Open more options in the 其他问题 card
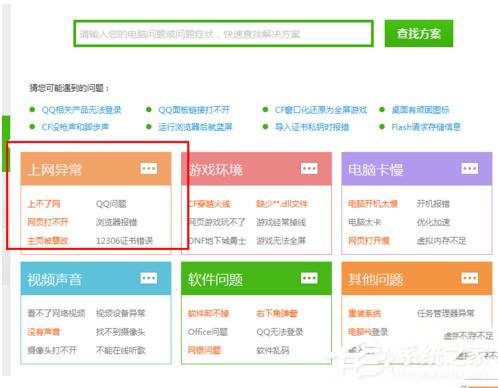This screenshot has width=498, height=388. 470,278
